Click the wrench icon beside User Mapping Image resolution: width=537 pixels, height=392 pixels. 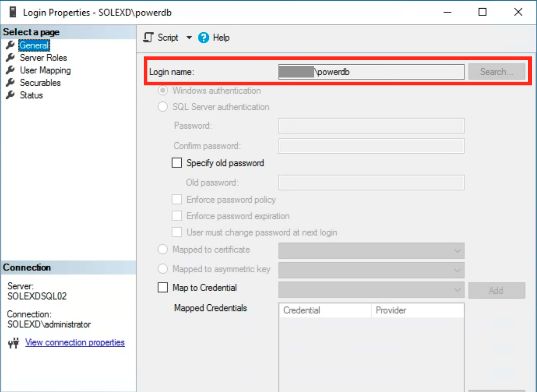[x=10, y=70]
